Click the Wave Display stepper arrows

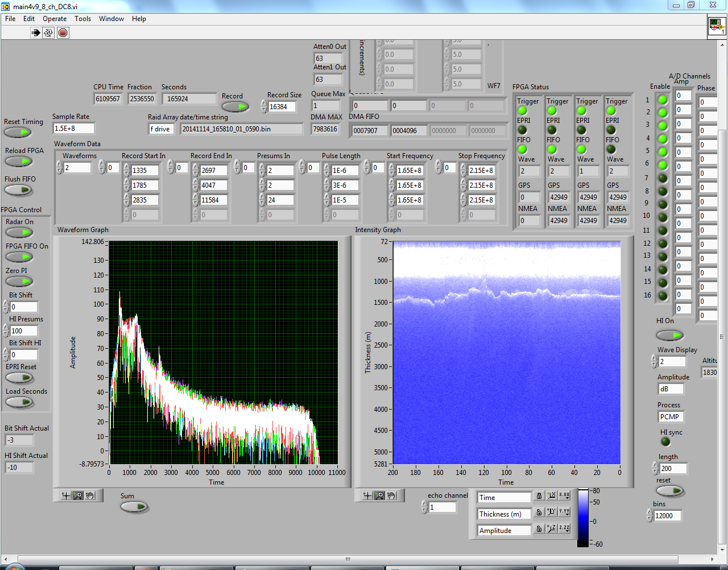pyautogui.click(x=654, y=361)
